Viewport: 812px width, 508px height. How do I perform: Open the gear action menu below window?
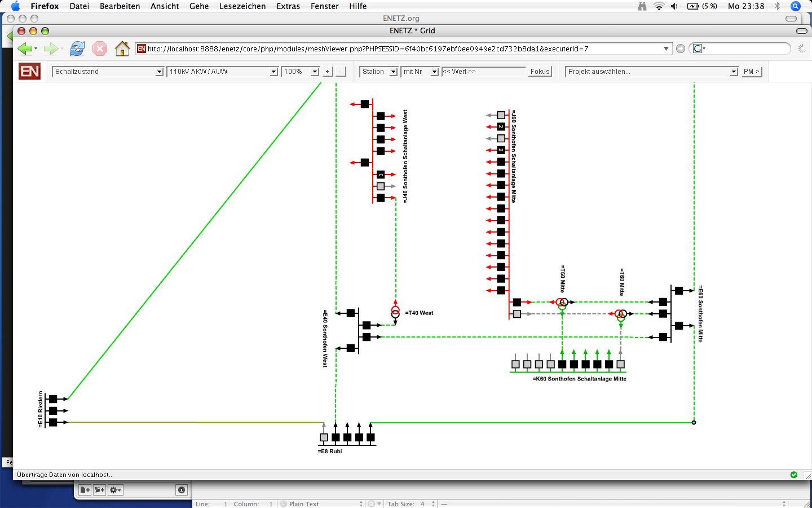pyautogui.click(x=115, y=490)
